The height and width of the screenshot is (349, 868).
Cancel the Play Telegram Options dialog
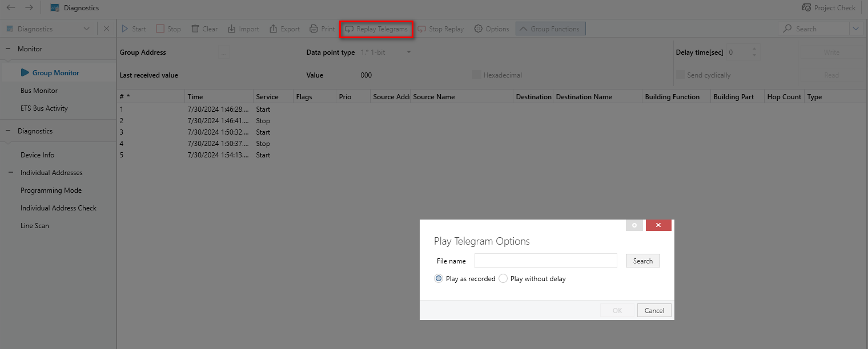654,311
